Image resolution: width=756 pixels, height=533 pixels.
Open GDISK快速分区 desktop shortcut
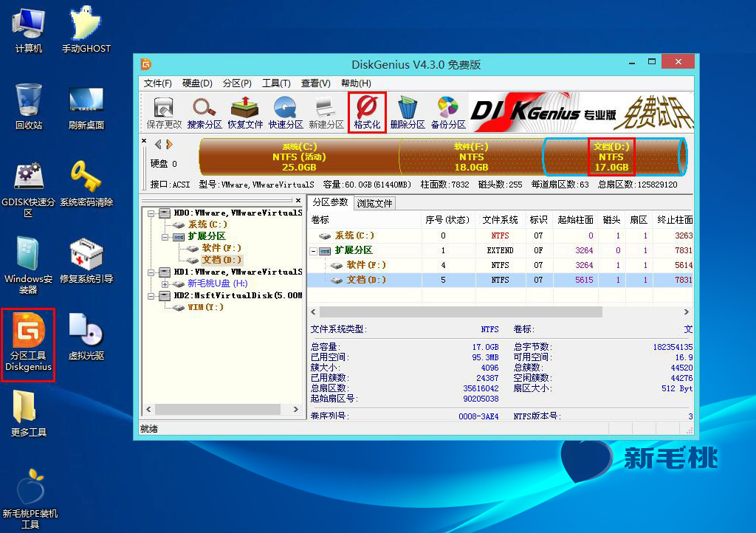tap(29, 190)
